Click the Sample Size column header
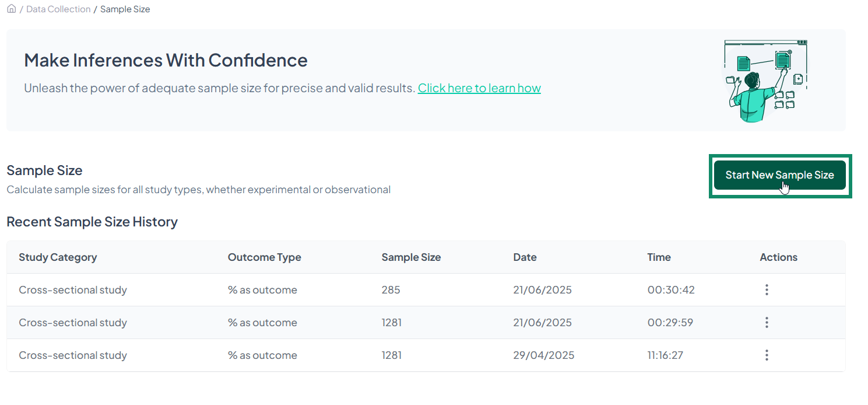Image resolution: width=868 pixels, height=405 pixels. [411, 257]
